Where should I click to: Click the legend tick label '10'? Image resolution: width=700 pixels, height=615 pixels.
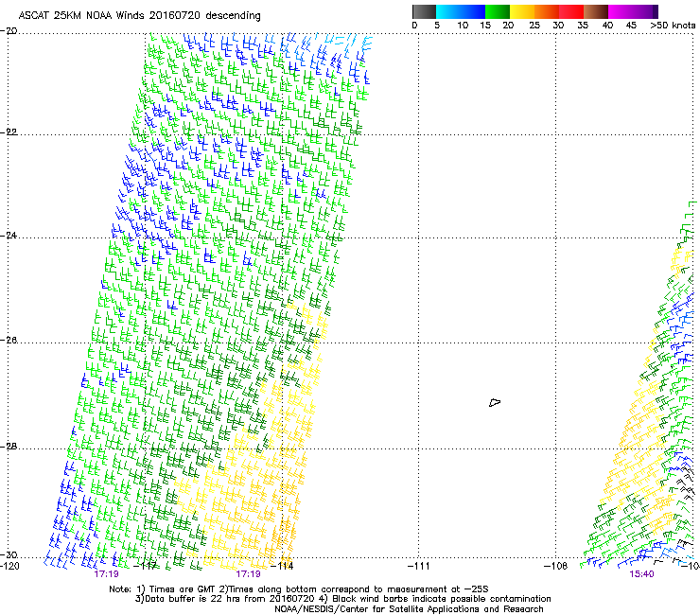[x=463, y=26]
